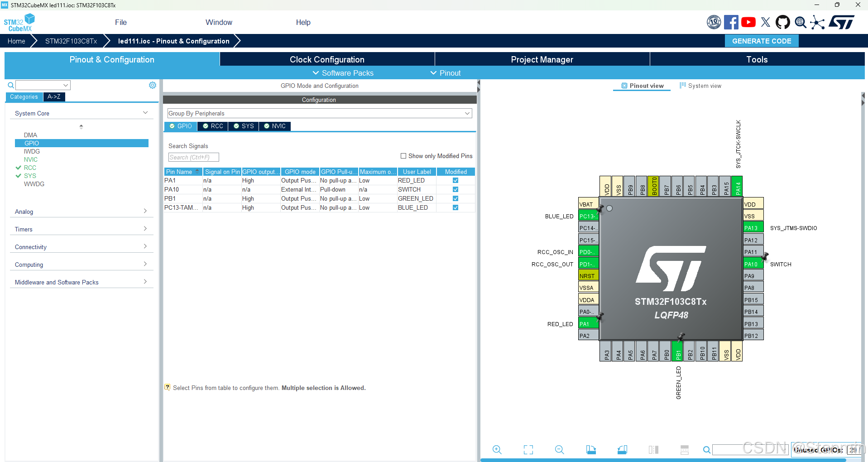The height and width of the screenshot is (462, 868).
Task: Toggle the side-by-side layout icon
Action: tap(653, 450)
